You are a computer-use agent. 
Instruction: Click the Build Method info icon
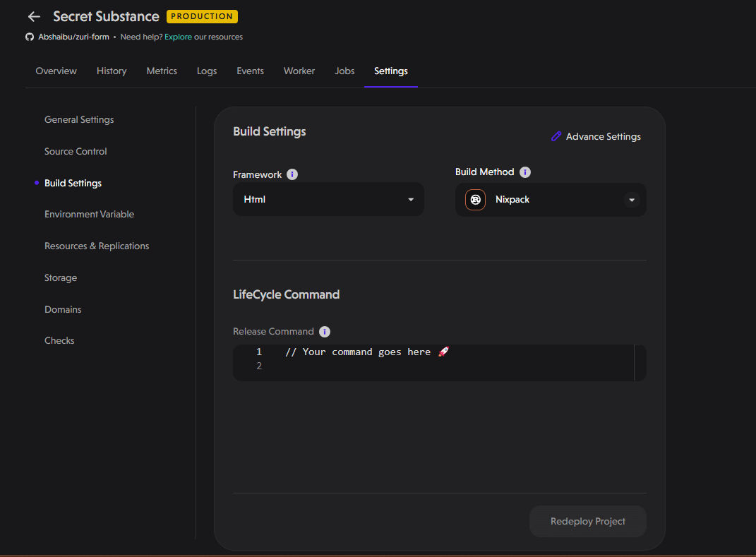[525, 172]
